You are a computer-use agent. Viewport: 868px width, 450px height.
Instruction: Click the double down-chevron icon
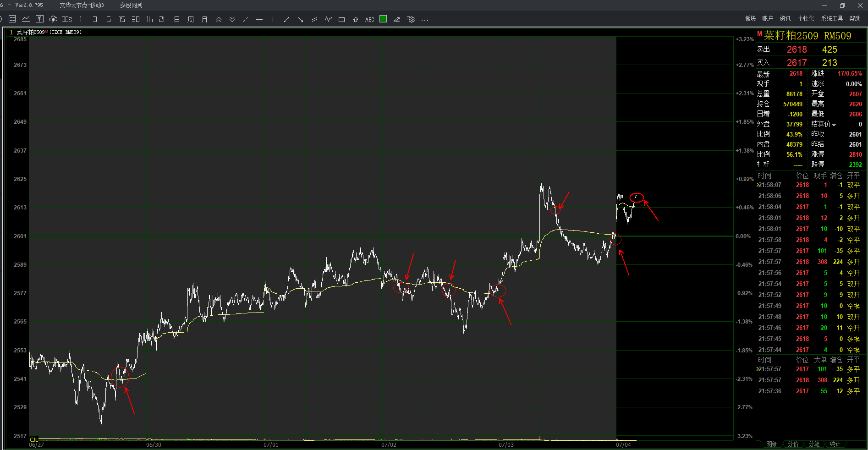[x=232, y=19]
